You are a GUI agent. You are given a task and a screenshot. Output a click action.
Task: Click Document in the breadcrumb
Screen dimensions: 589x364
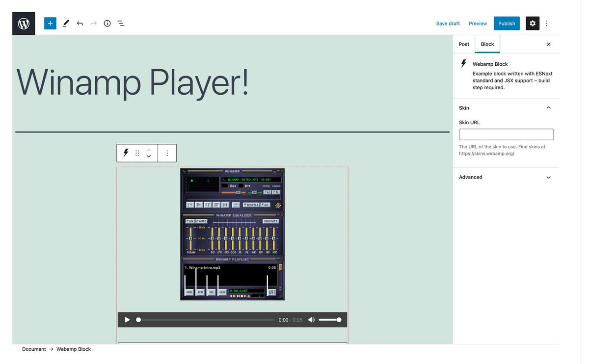(34, 349)
